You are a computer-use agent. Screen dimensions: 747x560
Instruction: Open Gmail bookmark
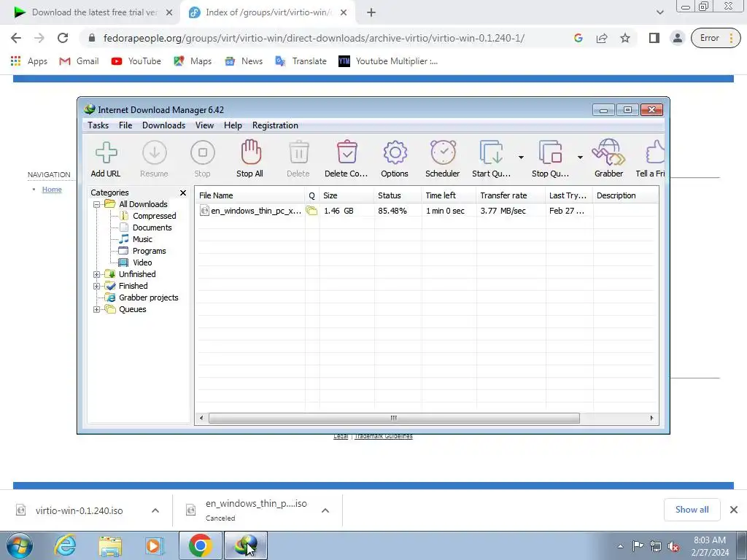point(79,61)
